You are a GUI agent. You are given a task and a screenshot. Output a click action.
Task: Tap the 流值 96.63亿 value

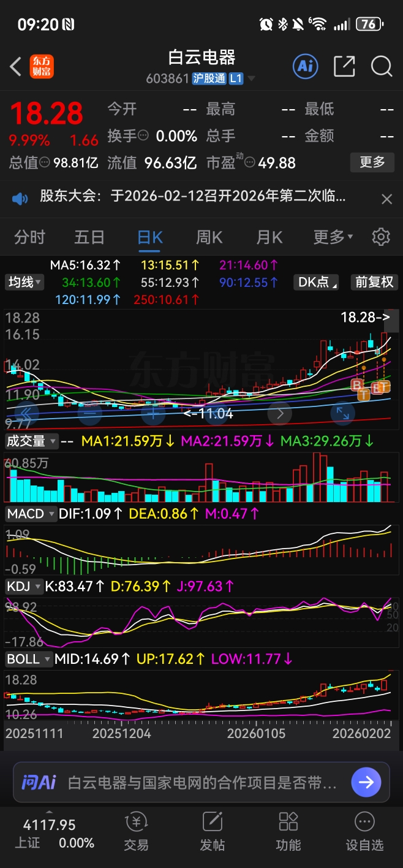point(170,162)
